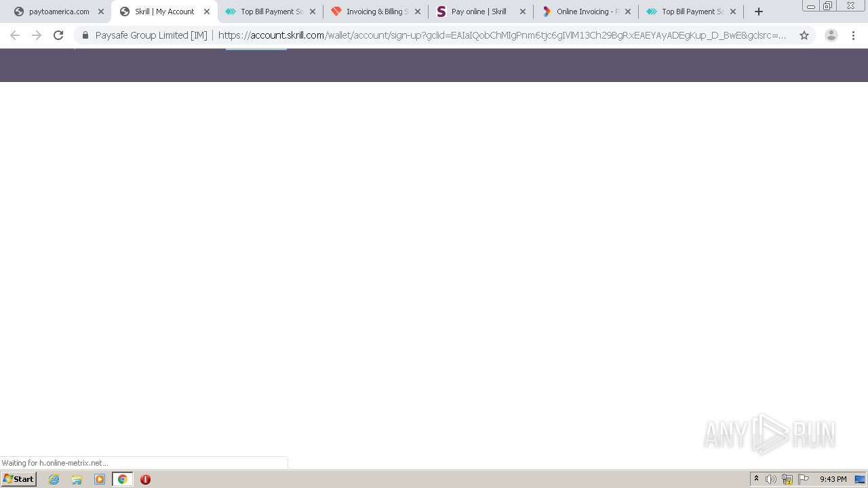Switch to the Online Invoicing tab
Viewport: 868px width, 488px height.
click(586, 12)
